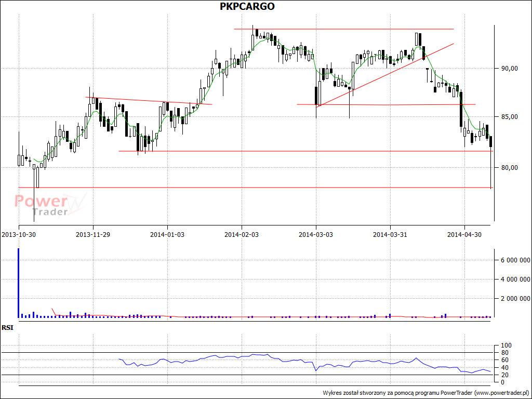The image size is (532, 399).
Task: Click the tallest blue volume bar
Action: (18, 283)
